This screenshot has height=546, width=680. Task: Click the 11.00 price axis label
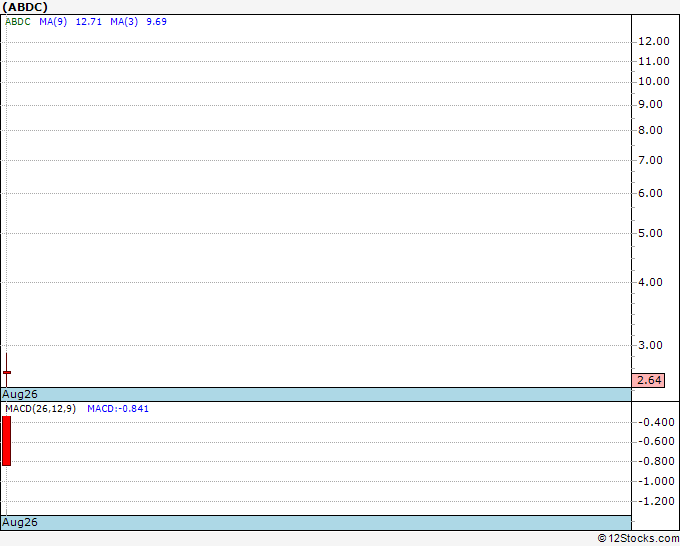(x=654, y=61)
